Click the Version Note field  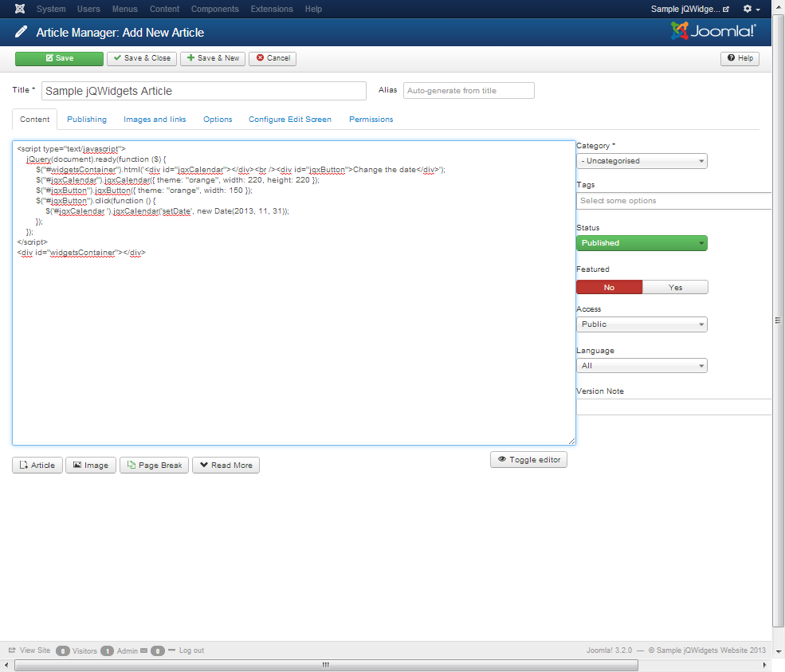pos(674,407)
